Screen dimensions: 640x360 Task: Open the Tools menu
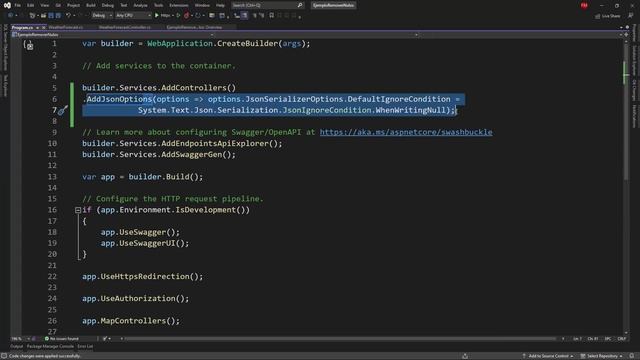[158, 5]
